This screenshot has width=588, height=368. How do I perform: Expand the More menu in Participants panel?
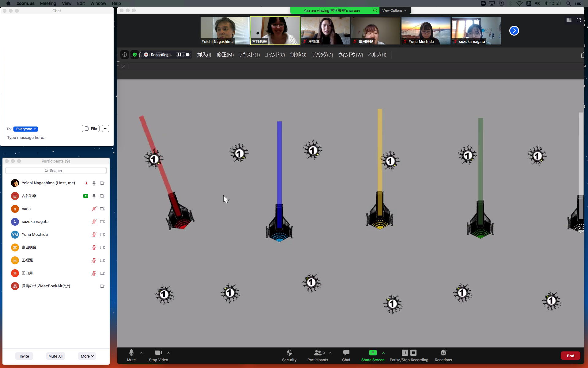87,356
